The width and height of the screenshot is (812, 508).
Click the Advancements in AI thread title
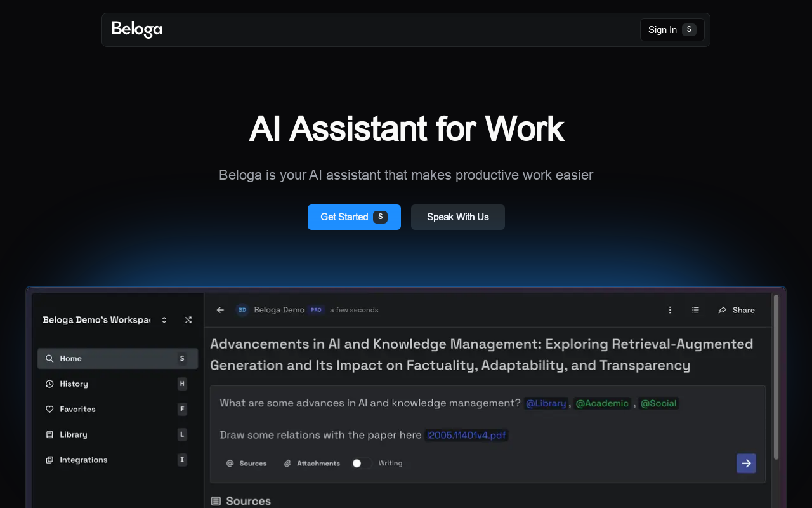click(x=481, y=354)
